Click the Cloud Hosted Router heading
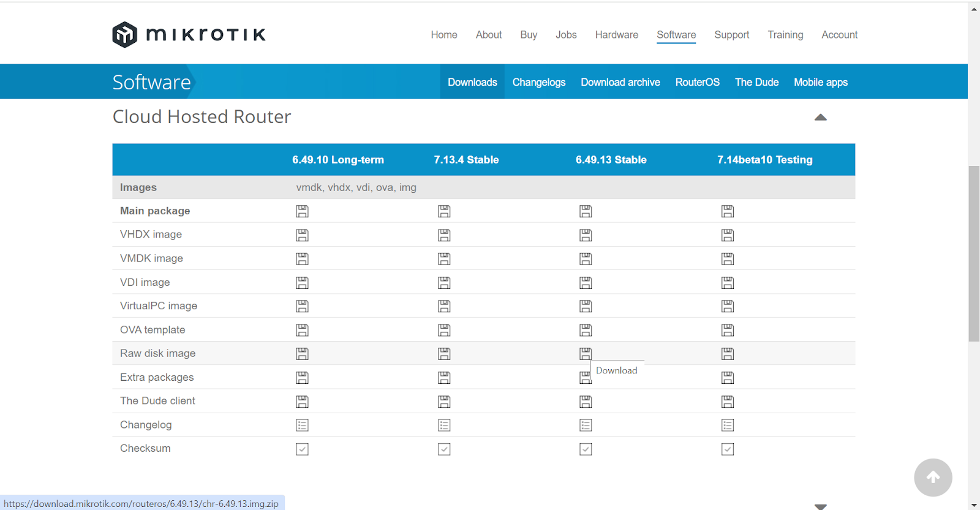Image resolution: width=980 pixels, height=510 pixels. tap(202, 117)
